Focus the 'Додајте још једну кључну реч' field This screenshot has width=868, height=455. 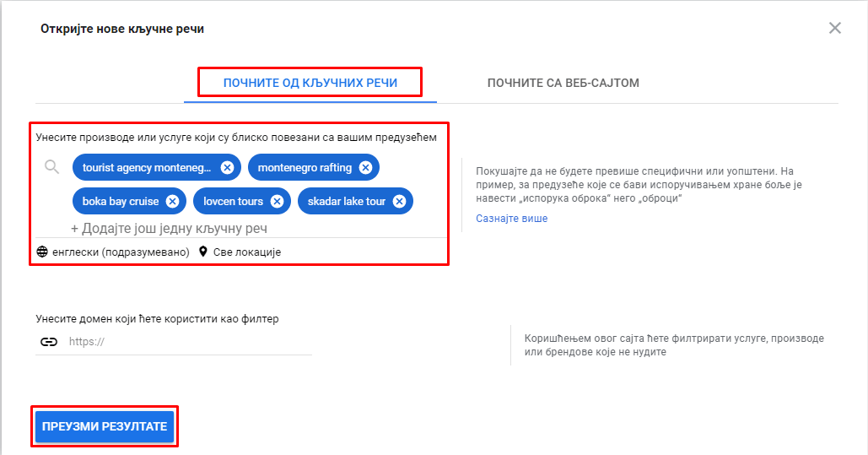(169, 228)
